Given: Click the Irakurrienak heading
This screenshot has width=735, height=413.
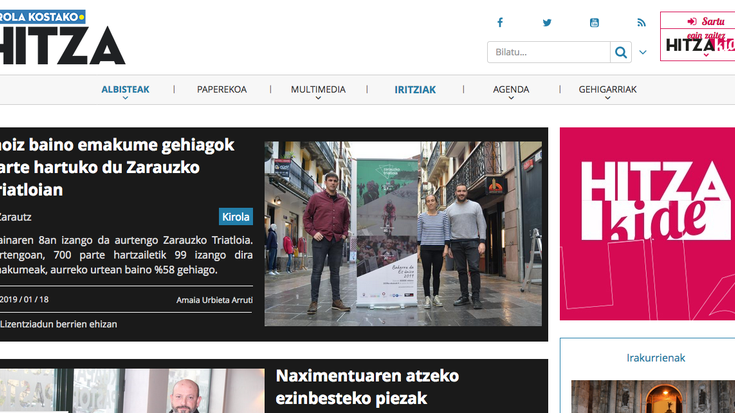Looking at the screenshot, I should [x=656, y=358].
